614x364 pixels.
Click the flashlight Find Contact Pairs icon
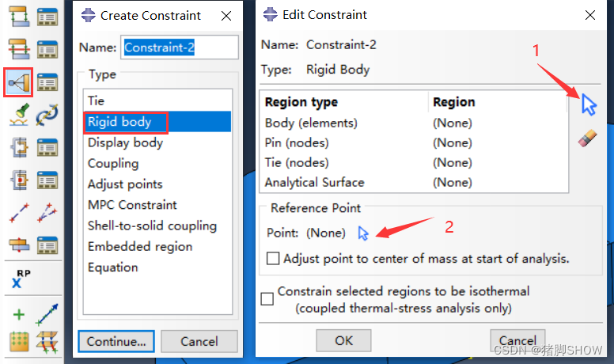tap(17, 115)
